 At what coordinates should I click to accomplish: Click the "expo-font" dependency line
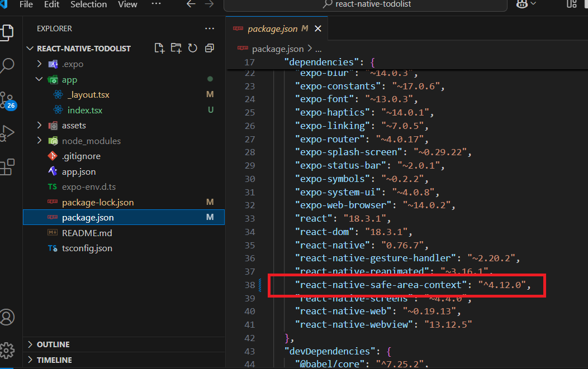(356, 99)
